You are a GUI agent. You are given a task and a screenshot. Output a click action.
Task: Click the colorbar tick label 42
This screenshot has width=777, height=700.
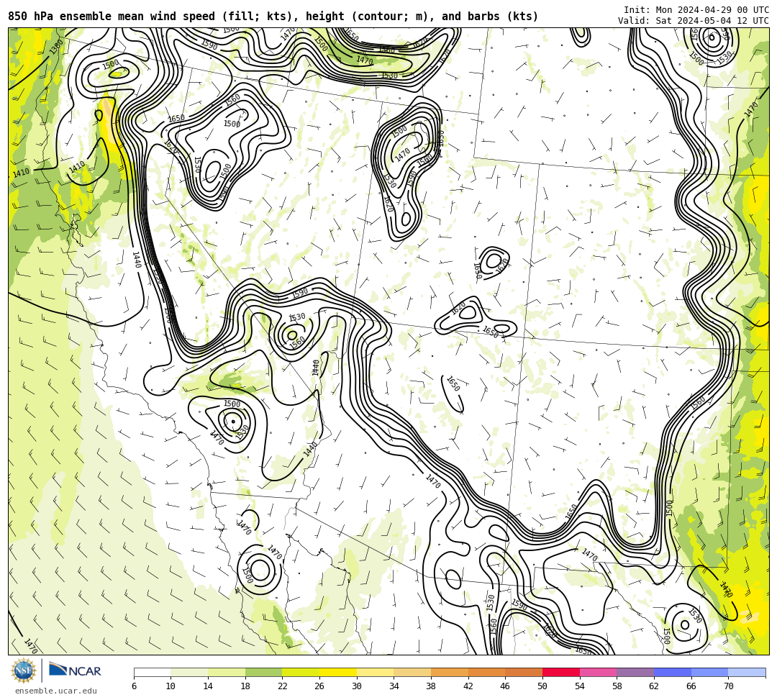[x=468, y=686]
